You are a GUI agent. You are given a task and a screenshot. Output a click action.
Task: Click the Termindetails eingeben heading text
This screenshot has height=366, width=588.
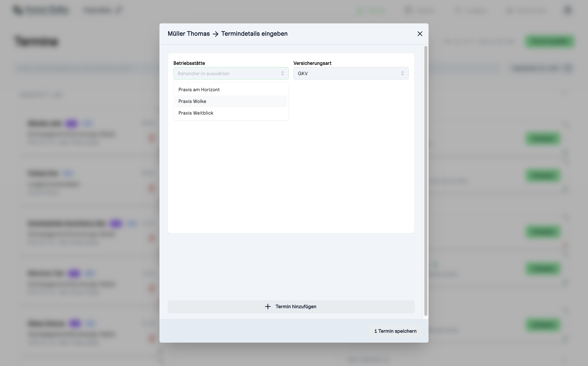(x=254, y=34)
